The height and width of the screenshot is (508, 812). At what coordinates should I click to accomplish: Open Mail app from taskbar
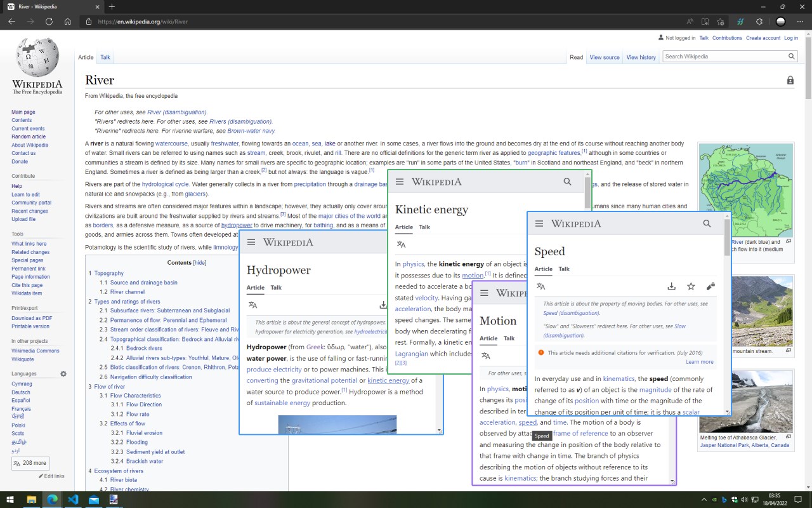94,500
